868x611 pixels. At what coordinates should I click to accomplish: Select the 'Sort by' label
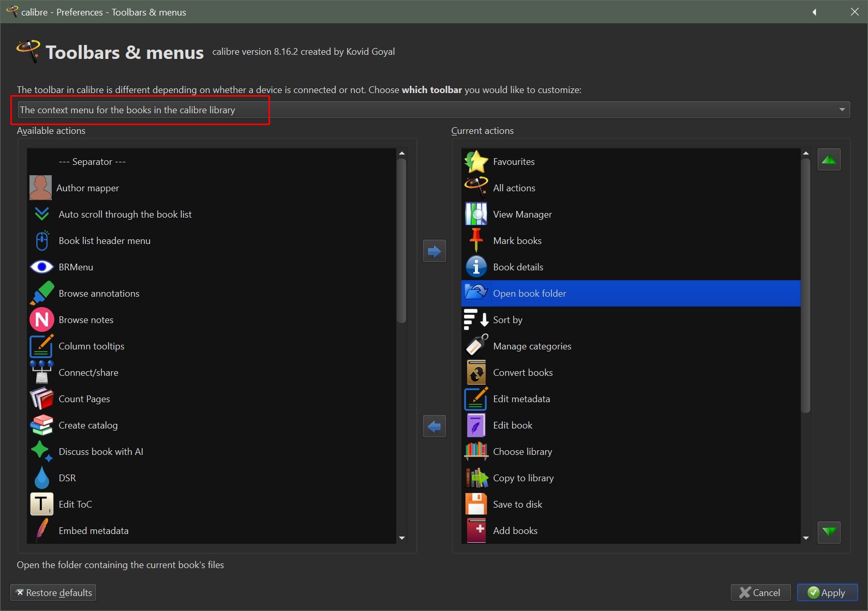(x=508, y=320)
